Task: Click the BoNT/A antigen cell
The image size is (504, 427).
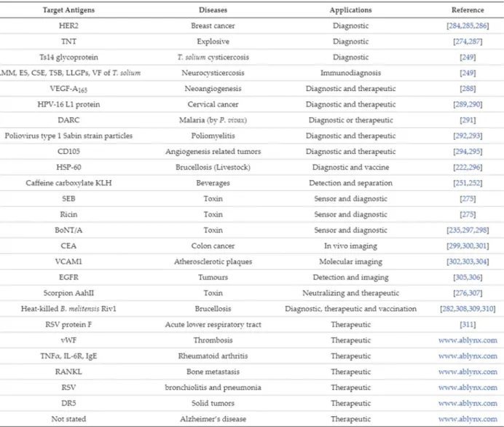Action: tap(68, 230)
